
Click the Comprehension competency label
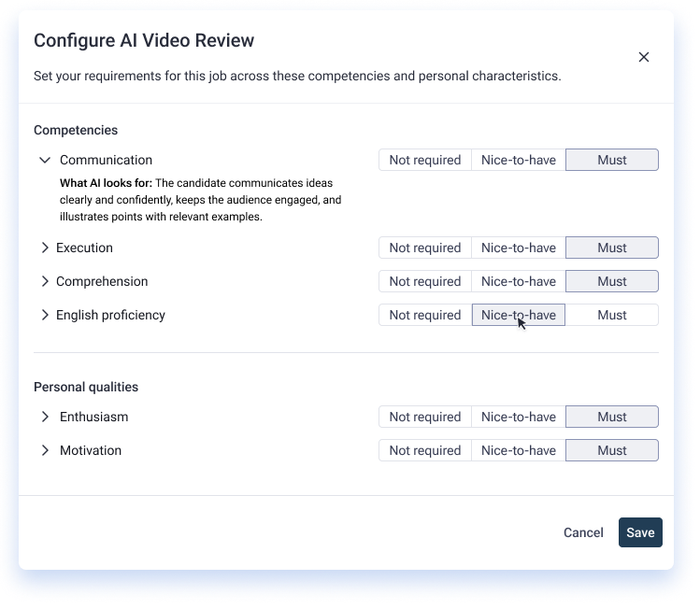tap(102, 281)
